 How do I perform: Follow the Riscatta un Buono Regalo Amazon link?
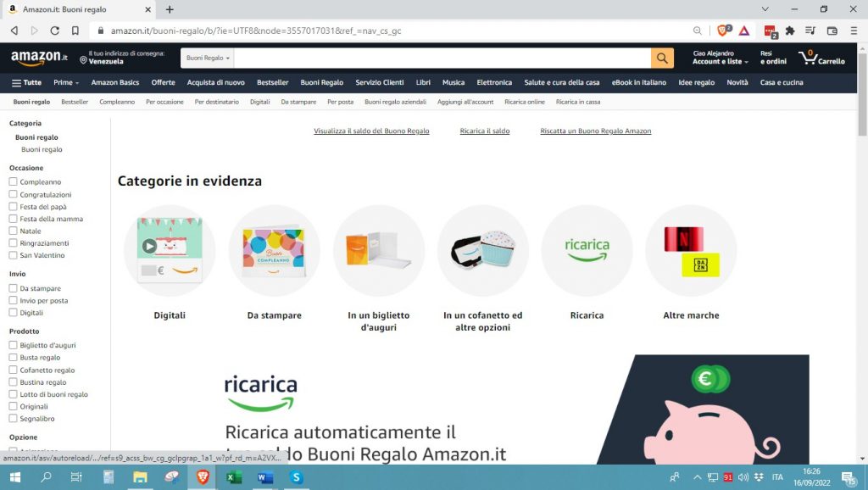[x=595, y=131]
